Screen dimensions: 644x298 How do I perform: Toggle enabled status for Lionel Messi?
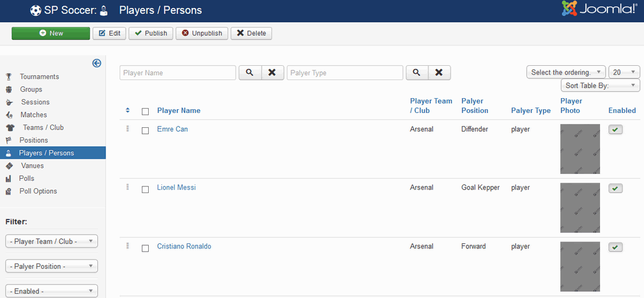(x=615, y=188)
